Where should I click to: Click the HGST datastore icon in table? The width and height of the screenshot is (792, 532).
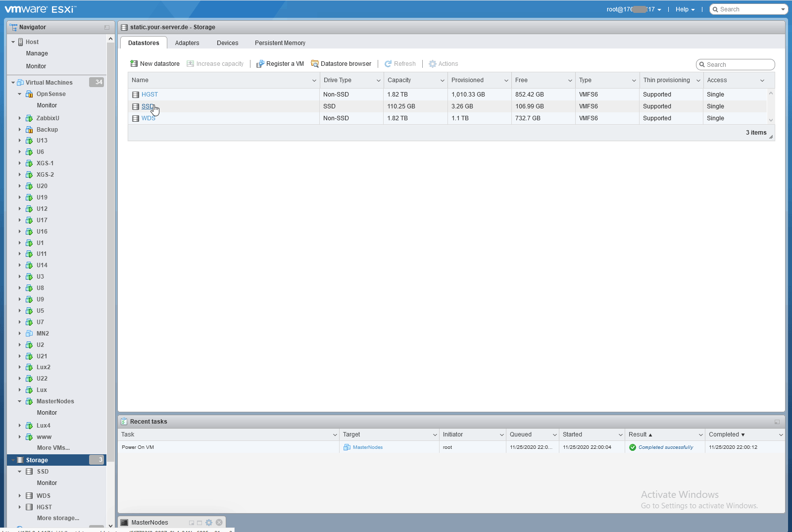(x=136, y=95)
